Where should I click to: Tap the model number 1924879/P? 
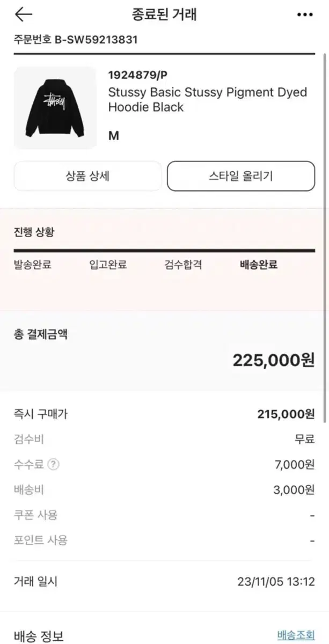tap(134, 75)
